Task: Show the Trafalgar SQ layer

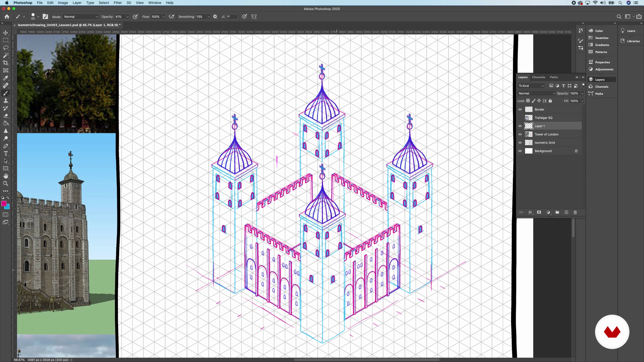Action: (520, 118)
